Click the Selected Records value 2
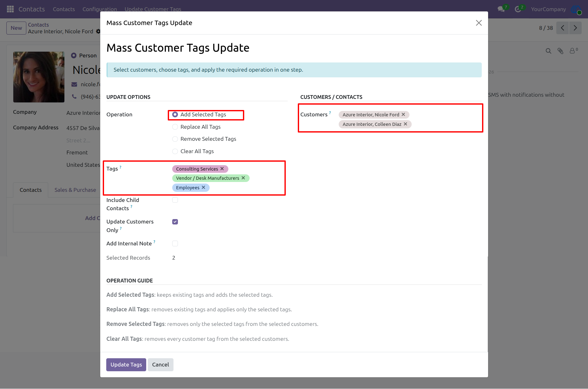Screen dimensions: 588x389 click(x=174, y=258)
